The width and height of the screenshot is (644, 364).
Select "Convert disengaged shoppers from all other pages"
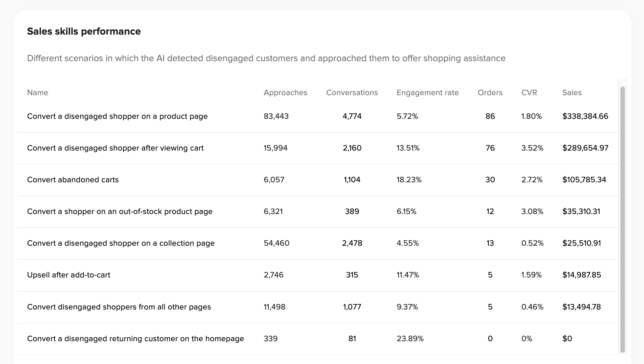(119, 307)
